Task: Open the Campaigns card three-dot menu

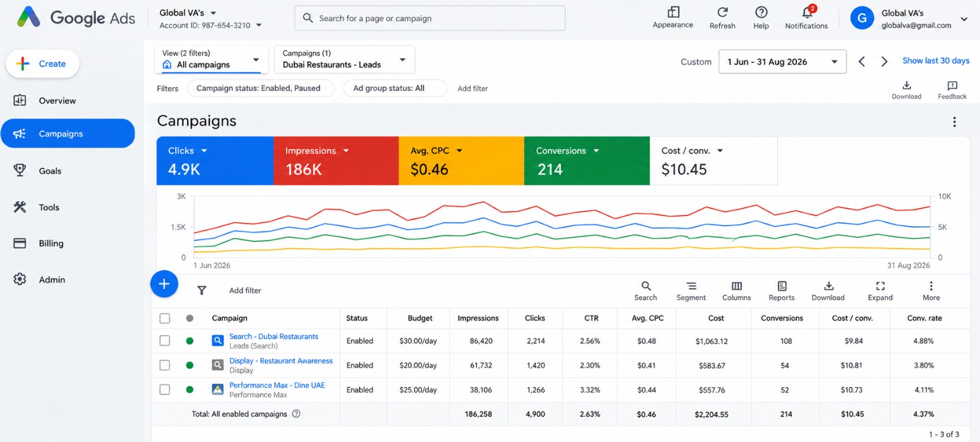Action: pyautogui.click(x=954, y=122)
